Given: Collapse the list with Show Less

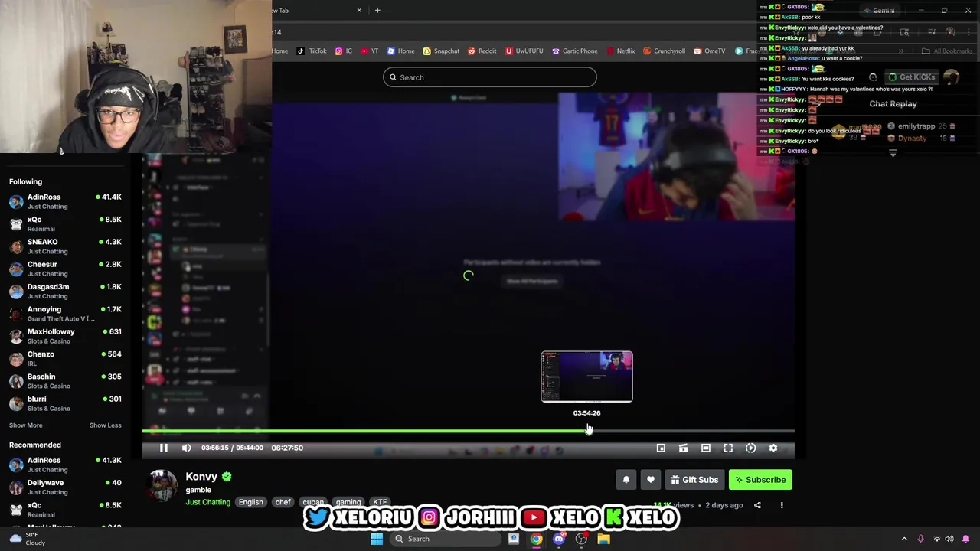Looking at the screenshot, I should 105,425.
